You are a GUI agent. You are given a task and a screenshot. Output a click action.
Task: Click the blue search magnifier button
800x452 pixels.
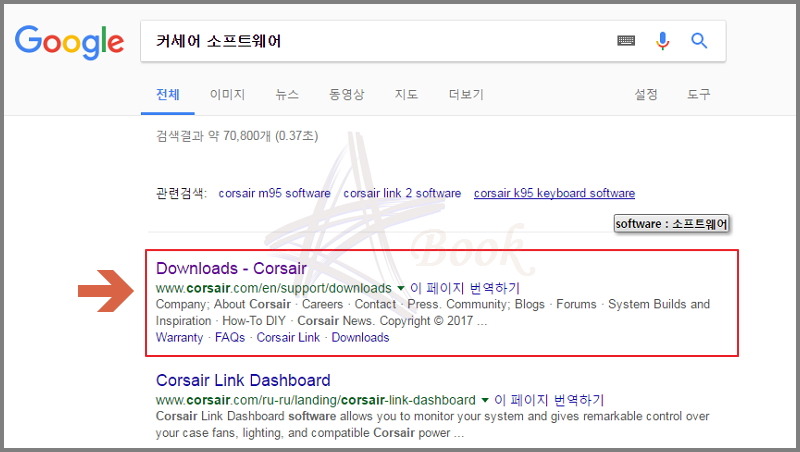[699, 40]
